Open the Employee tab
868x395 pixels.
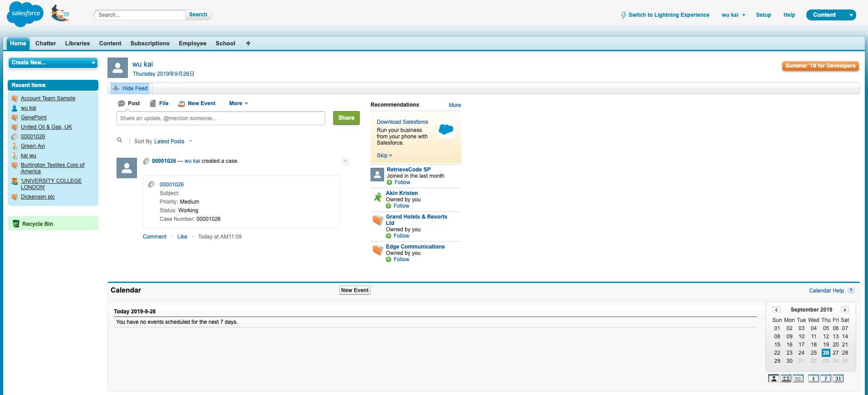192,44
